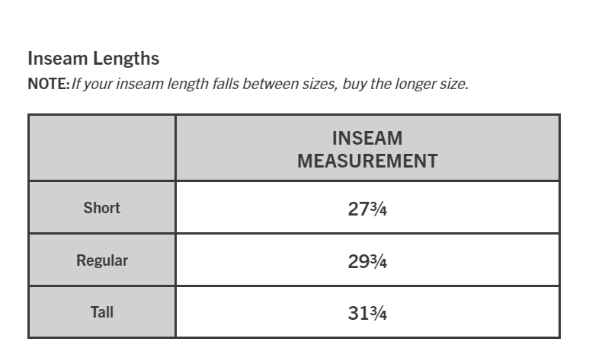Click the Short row label
The image size is (589, 364).
point(102,208)
